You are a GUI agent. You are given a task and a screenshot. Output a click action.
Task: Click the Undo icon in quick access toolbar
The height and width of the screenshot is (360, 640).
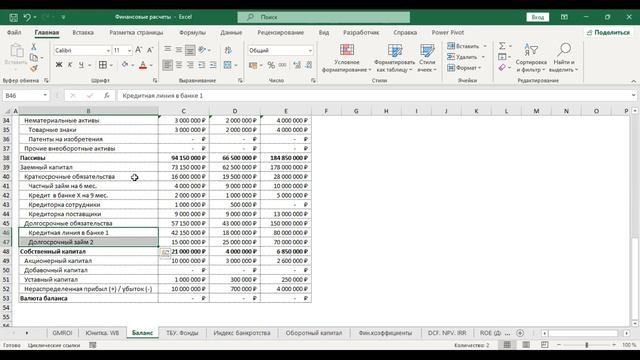27,17
